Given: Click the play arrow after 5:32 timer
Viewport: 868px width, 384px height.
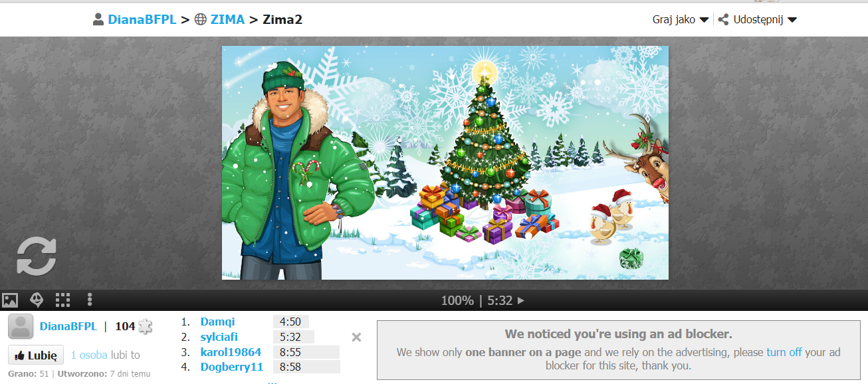Looking at the screenshot, I should tap(520, 300).
